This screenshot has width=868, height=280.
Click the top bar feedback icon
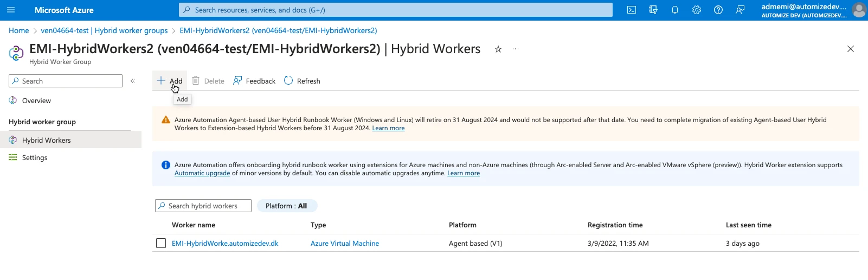[x=740, y=10]
